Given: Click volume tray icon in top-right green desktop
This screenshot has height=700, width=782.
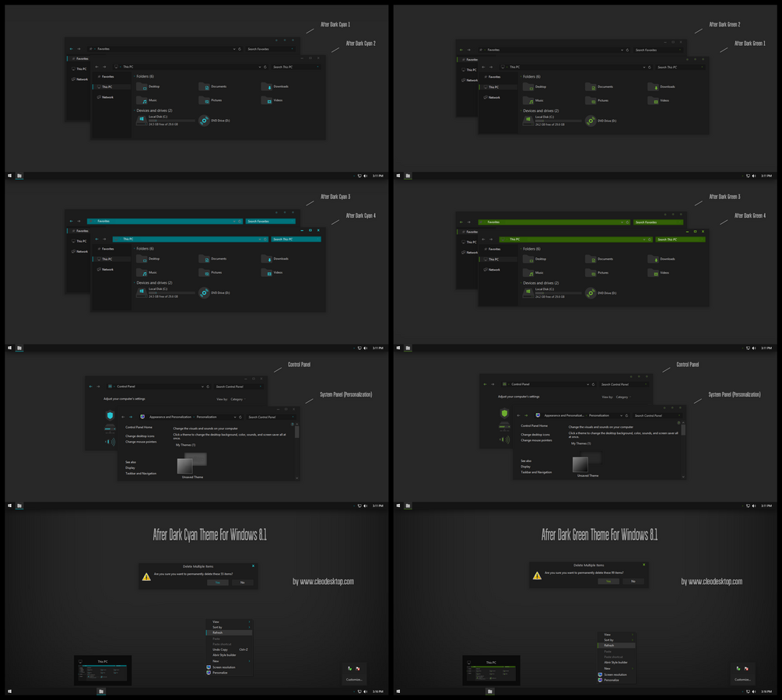Looking at the screenshot, I should 754,176.
